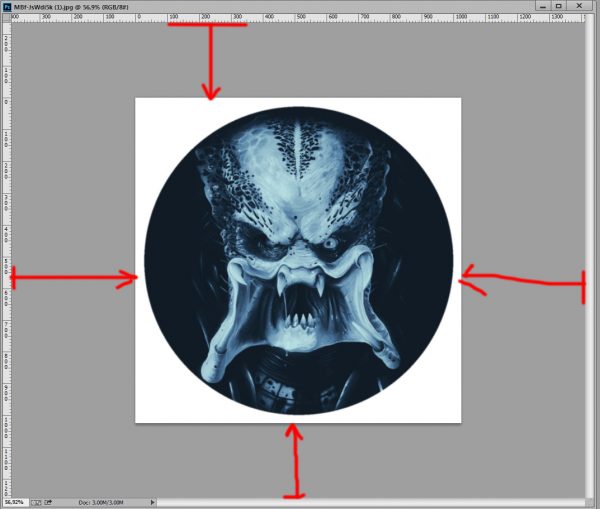Viewport: 600px width, 509px height.
Task: Click the ruler origin corner box
Action: pyautogui.click(x=7, y=18)
